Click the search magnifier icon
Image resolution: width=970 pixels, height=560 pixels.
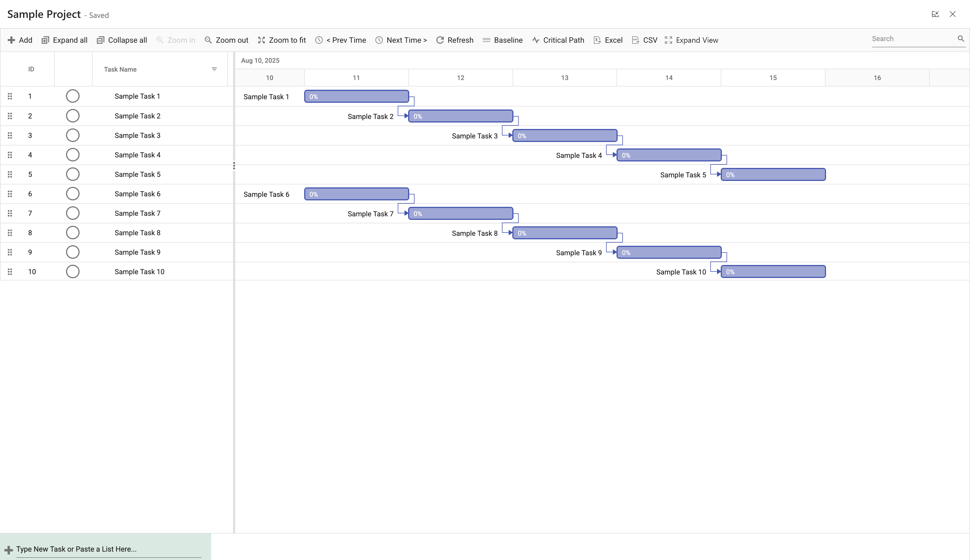point(961,38)
